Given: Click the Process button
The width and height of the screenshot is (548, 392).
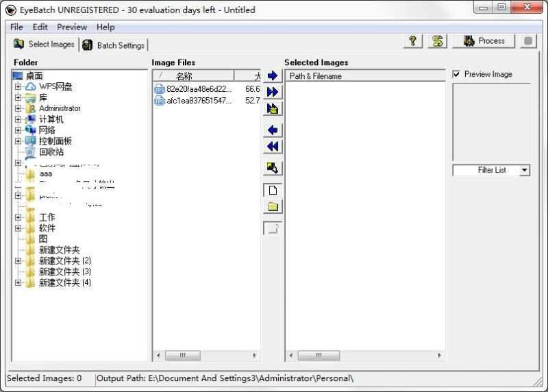Looking at the screenshot, I should [x=484, y=41].
